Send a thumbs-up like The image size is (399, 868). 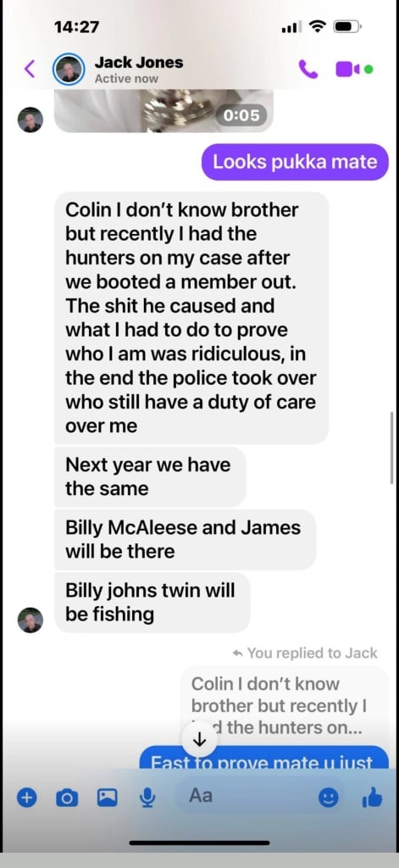371,798
